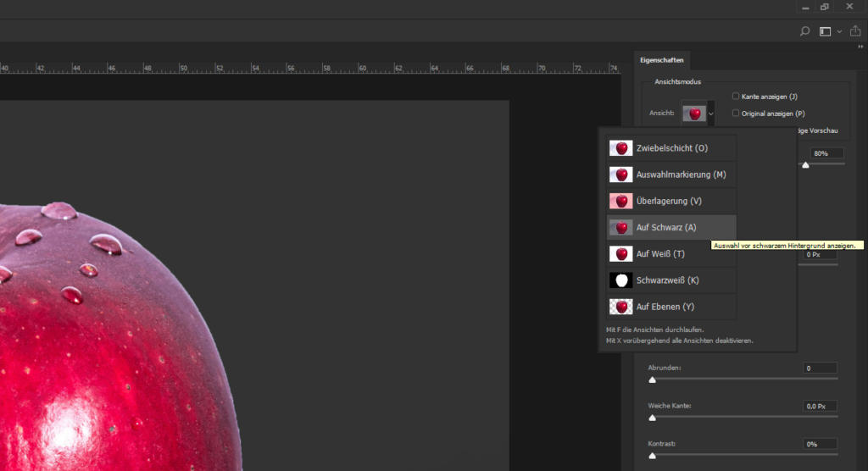Screen dimensions: 868x471
Task: Pick the Schwarzweiß (K) view
Action: [671, 280]
